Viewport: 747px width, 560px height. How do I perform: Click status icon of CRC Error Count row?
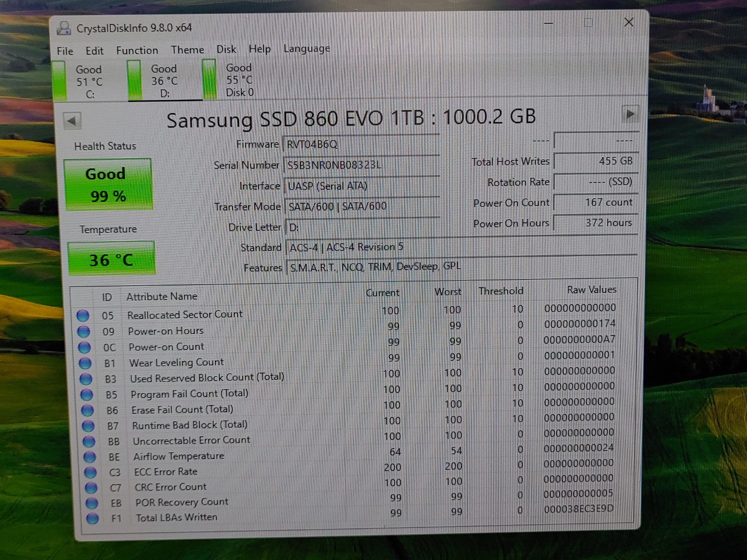click(x=91, y=487)
